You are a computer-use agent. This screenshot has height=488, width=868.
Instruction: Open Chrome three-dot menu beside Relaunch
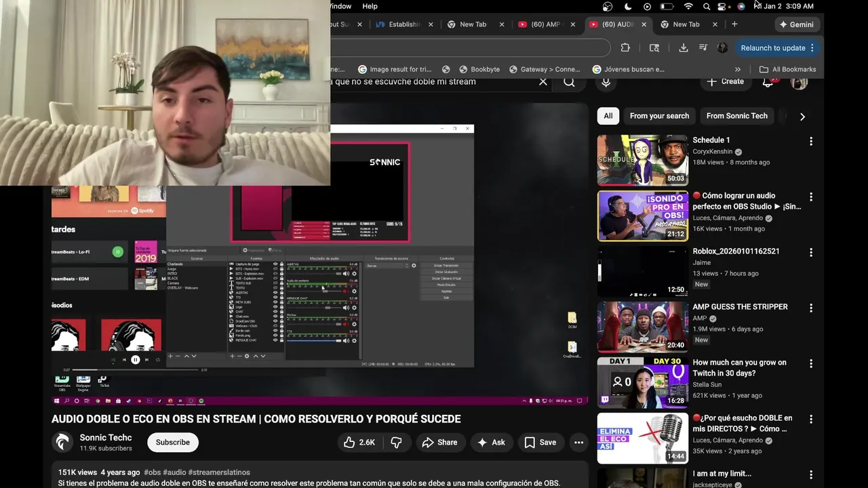coord(812,48)
